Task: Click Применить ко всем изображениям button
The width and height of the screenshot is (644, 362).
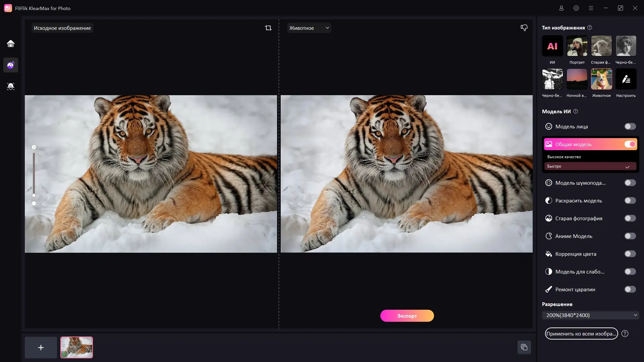Action: [581, 334]
